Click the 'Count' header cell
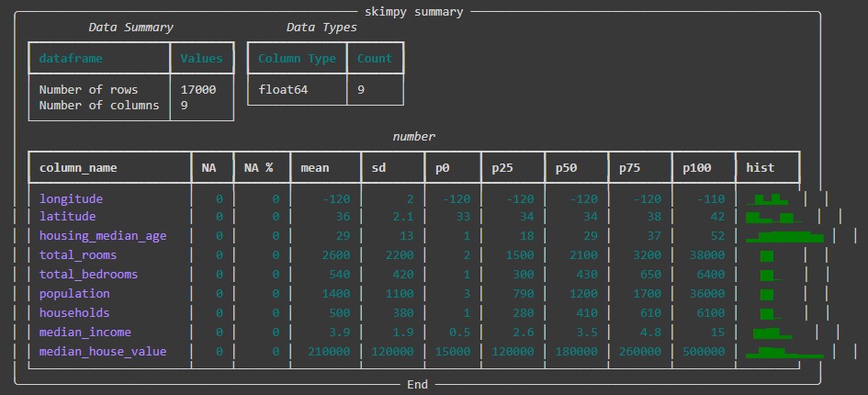The image size is (868, 395). click(375, 58)
